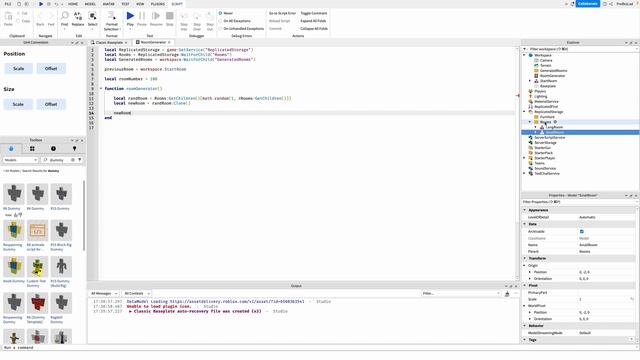The image size is (640, 360).
Task: Open the FILE menu
Action: click(x=8, y=4)
